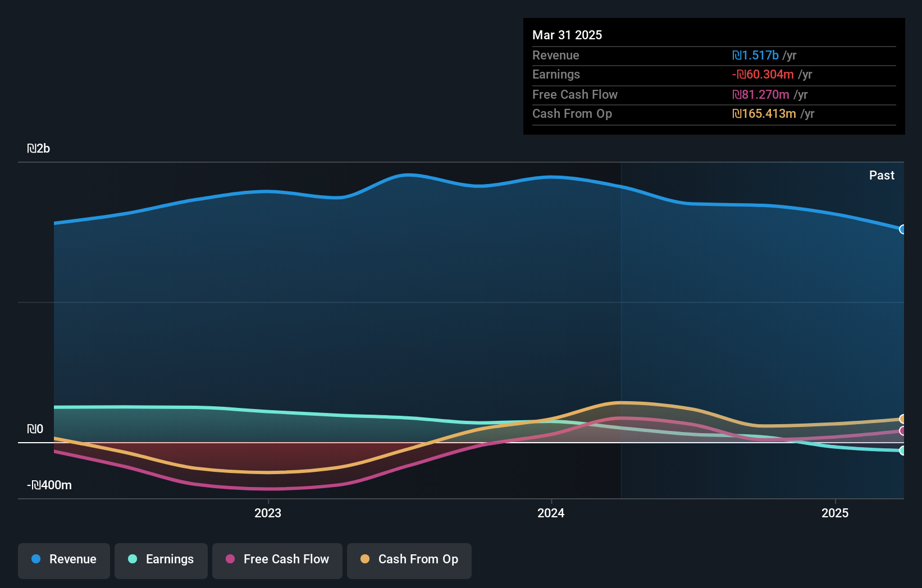Screen dimensions: 922x588
Task: Switch to the Past section of the chart
Action: [882, 175]
